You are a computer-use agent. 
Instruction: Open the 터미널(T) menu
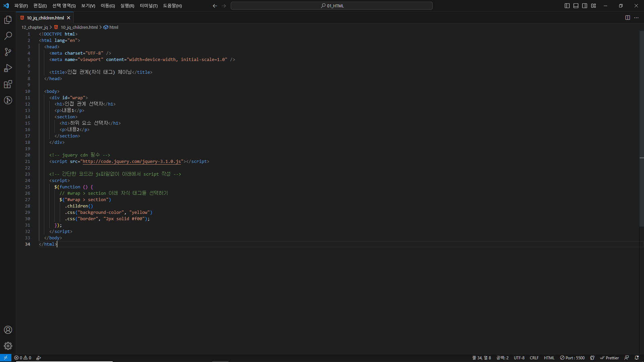pos(149,6)
